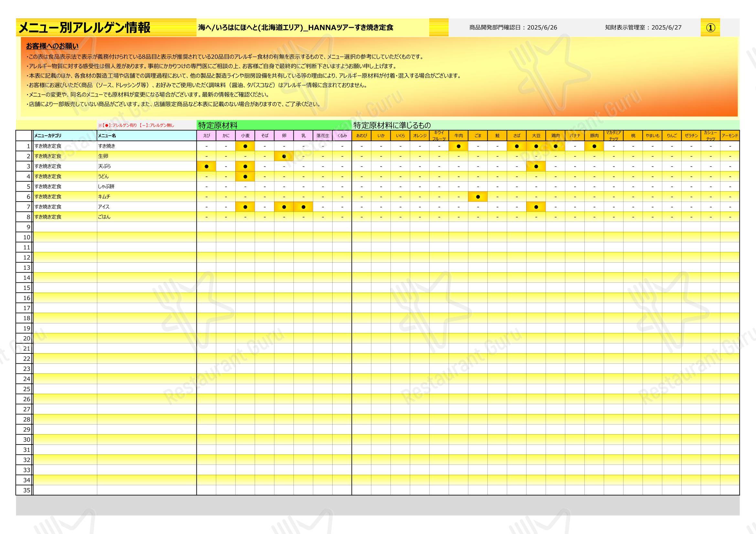Click the red legend text アレルゲン有り／アレルゲン無し
The height and width of the screenshot is (534, 756).
136,125
